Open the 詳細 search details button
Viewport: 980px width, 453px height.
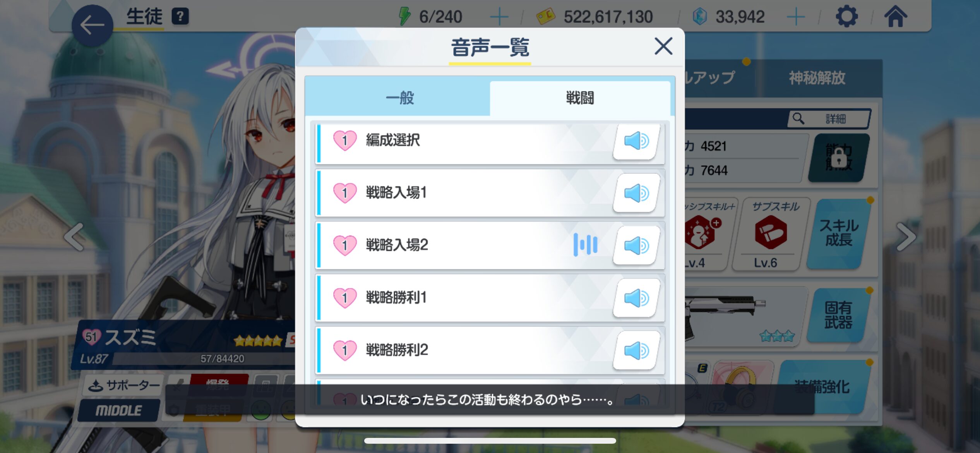coord(829,118)
